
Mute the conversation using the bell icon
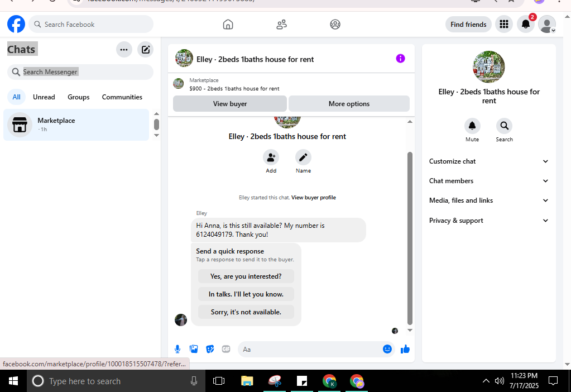coord(472,126)
